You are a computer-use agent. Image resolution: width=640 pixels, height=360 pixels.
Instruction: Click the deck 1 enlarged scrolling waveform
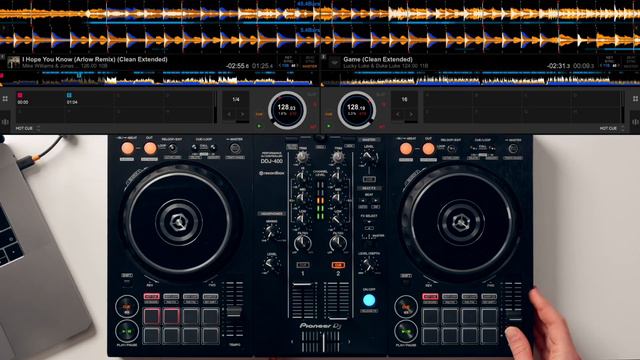[x=320, y=14]
